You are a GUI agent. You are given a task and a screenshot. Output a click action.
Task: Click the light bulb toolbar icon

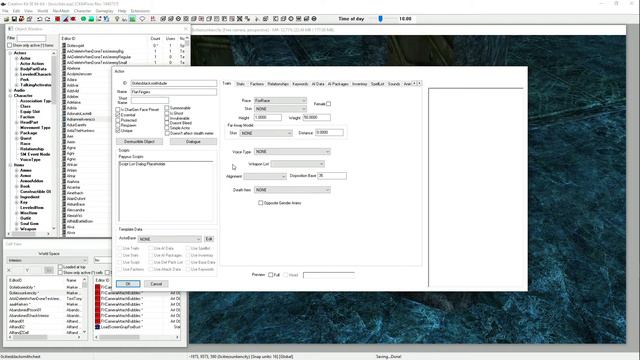point(117,19)
